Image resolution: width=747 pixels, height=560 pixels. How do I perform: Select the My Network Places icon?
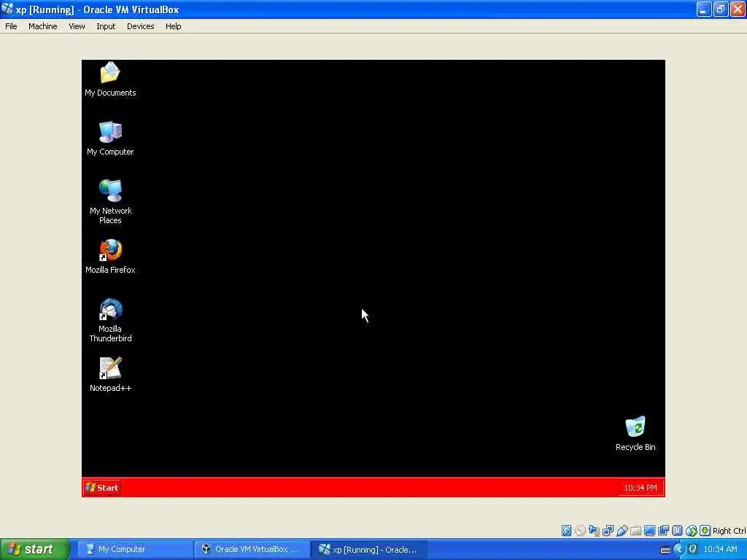110,201
